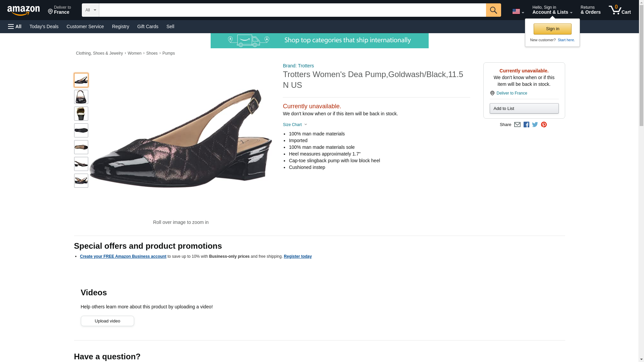
Task: Click the Amazon logo
Action: (23, 10)
